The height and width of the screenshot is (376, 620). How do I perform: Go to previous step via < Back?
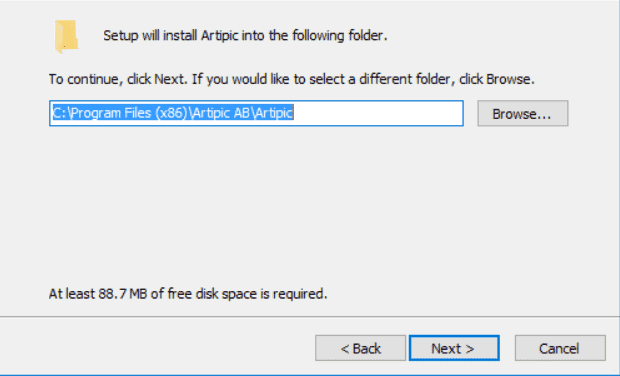pos(361,348)
